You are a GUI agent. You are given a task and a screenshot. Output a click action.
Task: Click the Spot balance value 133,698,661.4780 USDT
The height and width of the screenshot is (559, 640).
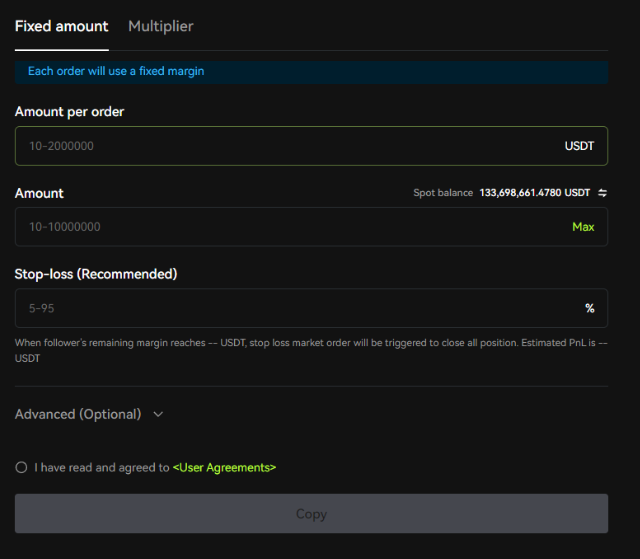pos(534,193)
